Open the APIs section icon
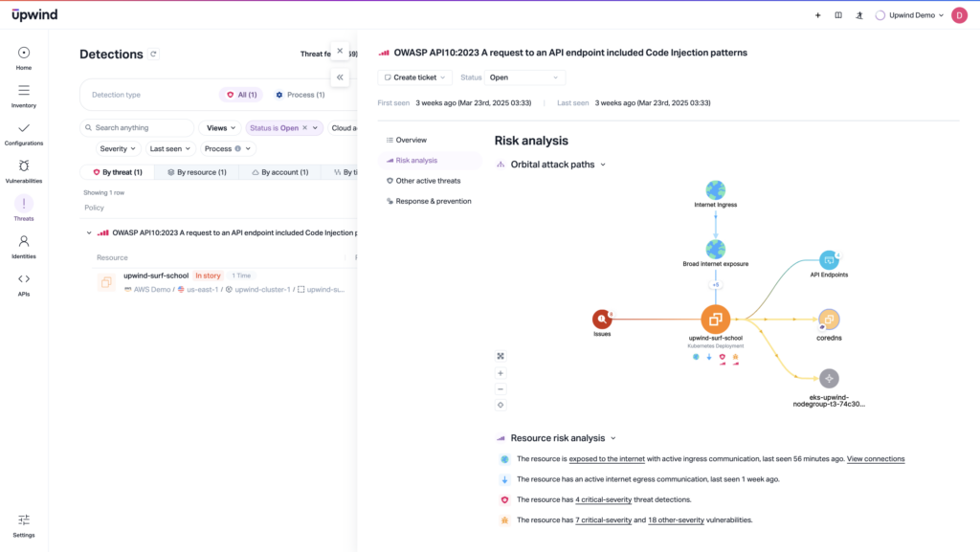This screenshot has width=980, height=552. (24, 283)
